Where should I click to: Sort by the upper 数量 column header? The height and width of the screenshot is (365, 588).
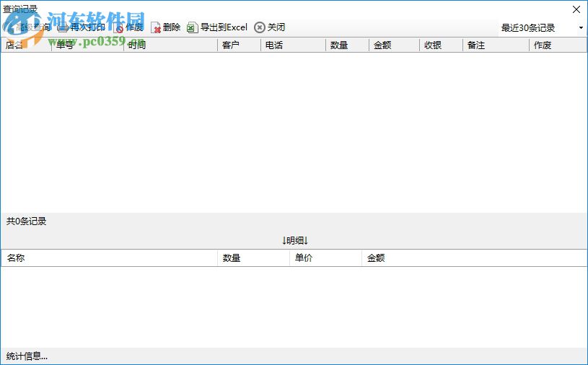[x=347, y=45]
